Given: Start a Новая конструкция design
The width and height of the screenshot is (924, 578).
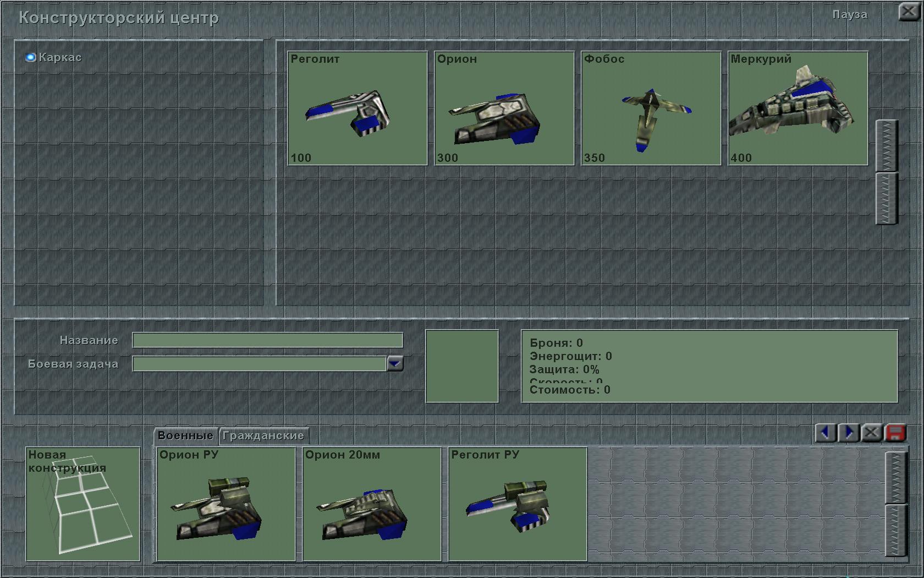Looking at the screenshot, I should click(83, 504).
